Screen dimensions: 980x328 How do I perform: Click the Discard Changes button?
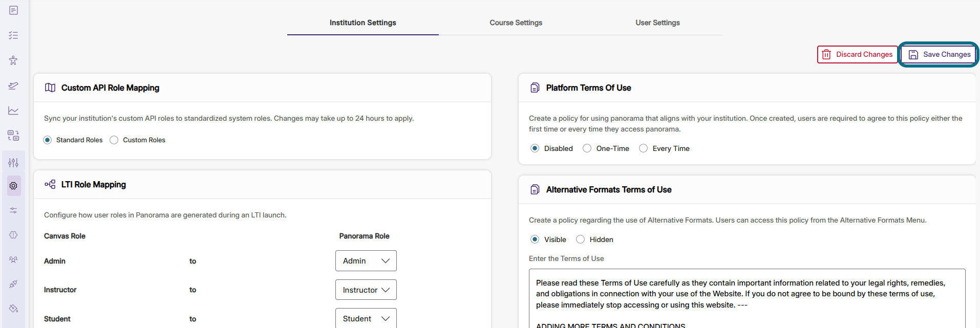[x=858, y=54]
